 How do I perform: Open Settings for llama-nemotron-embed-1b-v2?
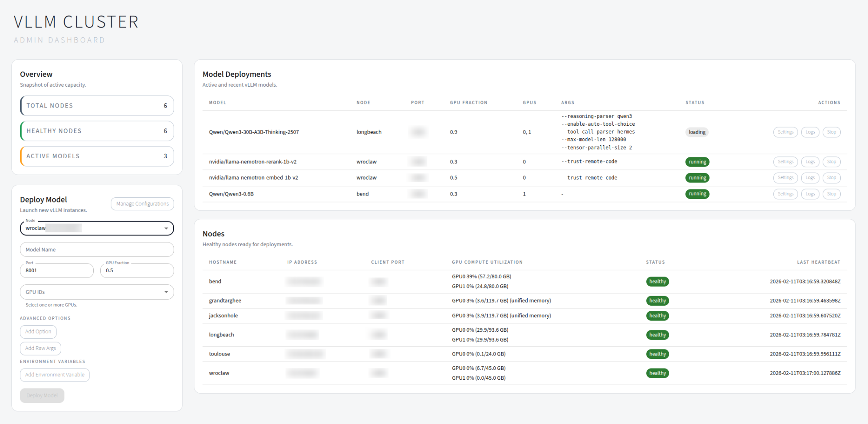[785, 178]
